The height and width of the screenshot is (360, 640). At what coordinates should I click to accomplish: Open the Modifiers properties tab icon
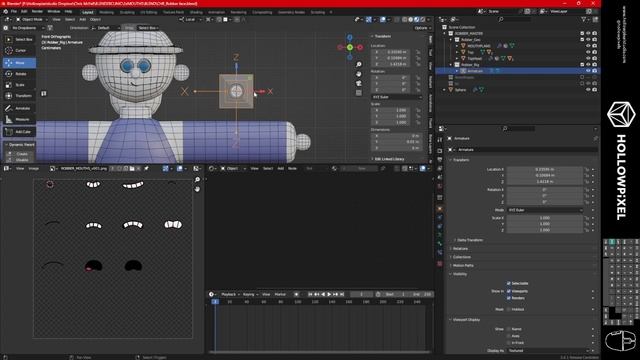tap(440, 218)
